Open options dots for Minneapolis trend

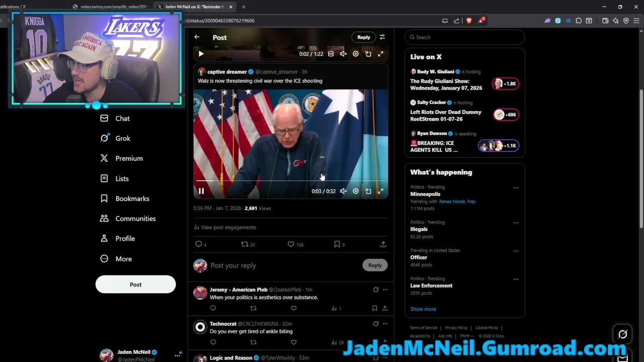516,188
